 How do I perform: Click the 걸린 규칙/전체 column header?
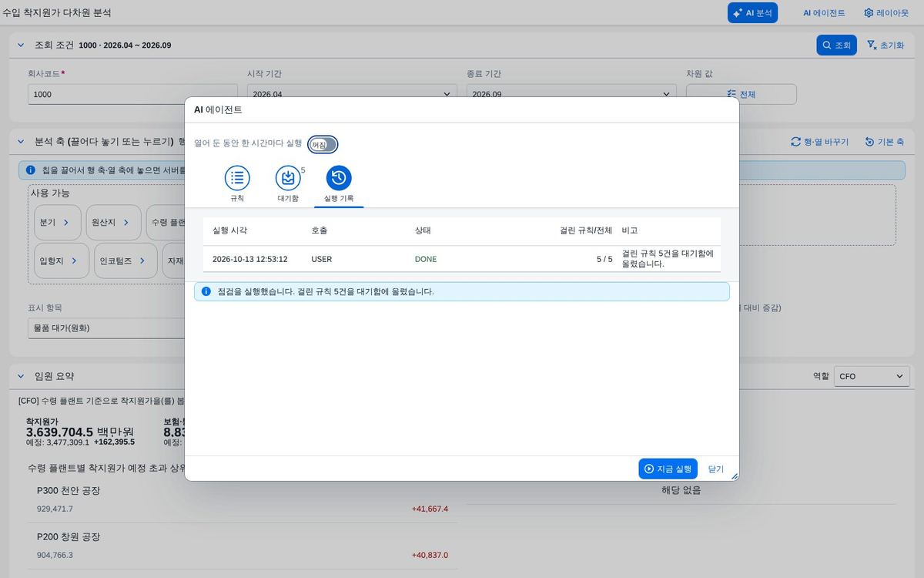586,230
